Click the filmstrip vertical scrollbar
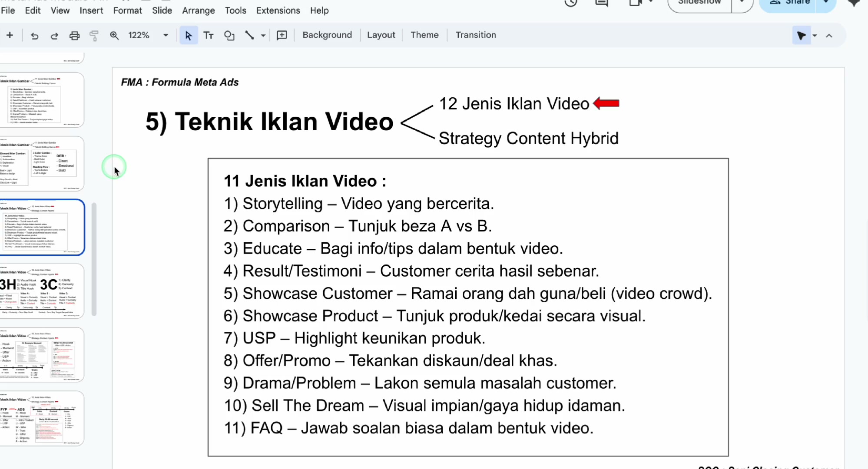Viewport: 868px width, 469px height. tap(94, 259)
